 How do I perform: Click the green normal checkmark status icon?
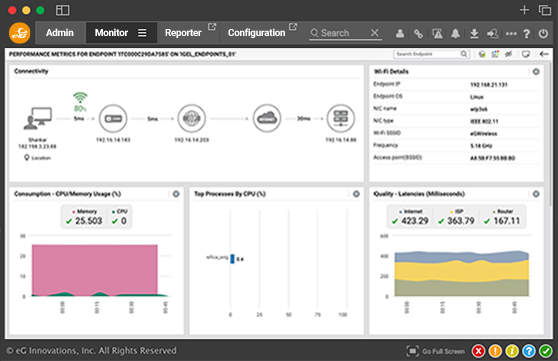(546, 351)
